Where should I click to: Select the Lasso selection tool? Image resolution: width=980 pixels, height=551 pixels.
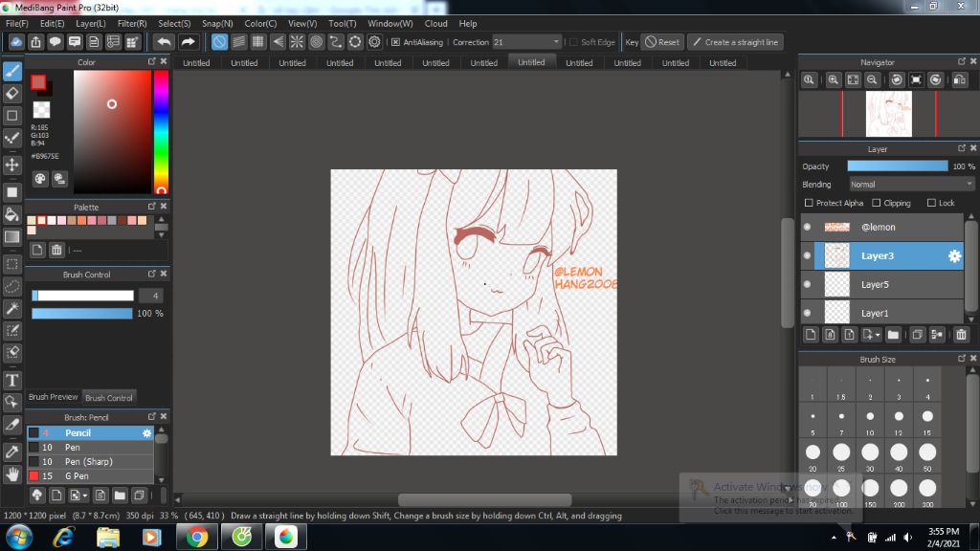(12, 287)
